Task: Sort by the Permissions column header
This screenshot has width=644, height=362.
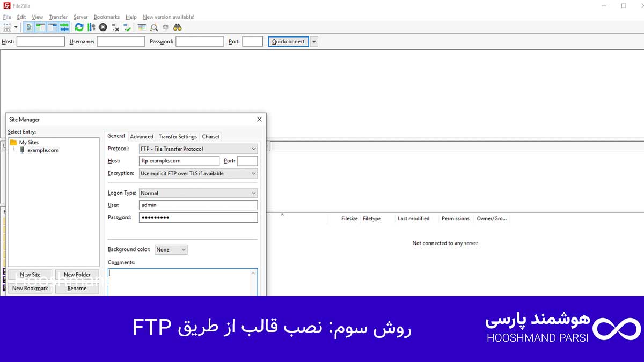Action: coord(456,218)
